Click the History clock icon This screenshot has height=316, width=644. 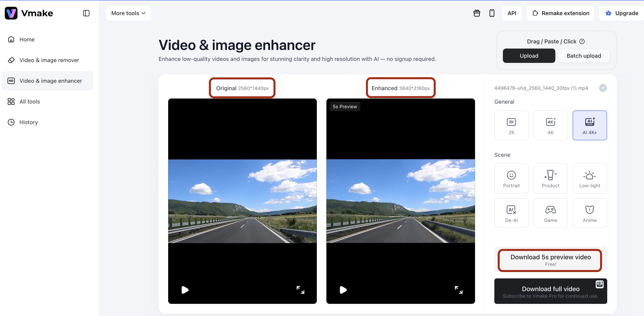[x=11, y=122]
